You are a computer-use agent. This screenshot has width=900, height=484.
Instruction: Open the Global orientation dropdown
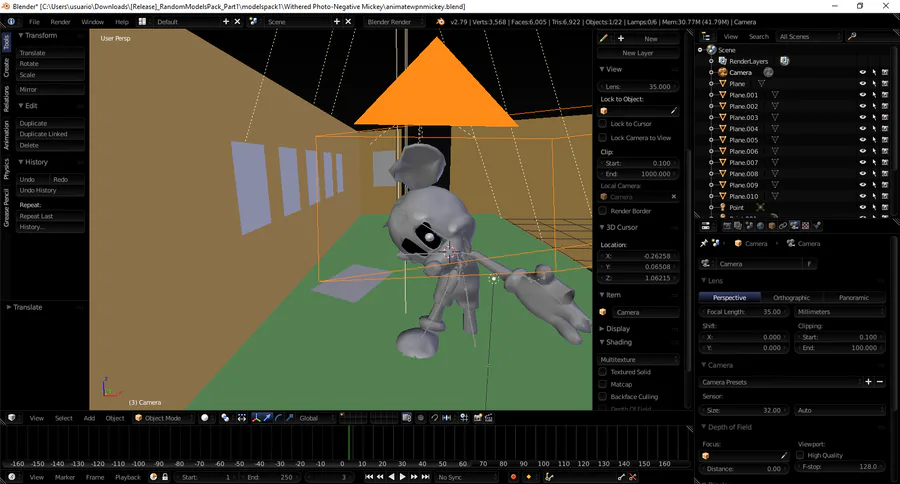316,418
